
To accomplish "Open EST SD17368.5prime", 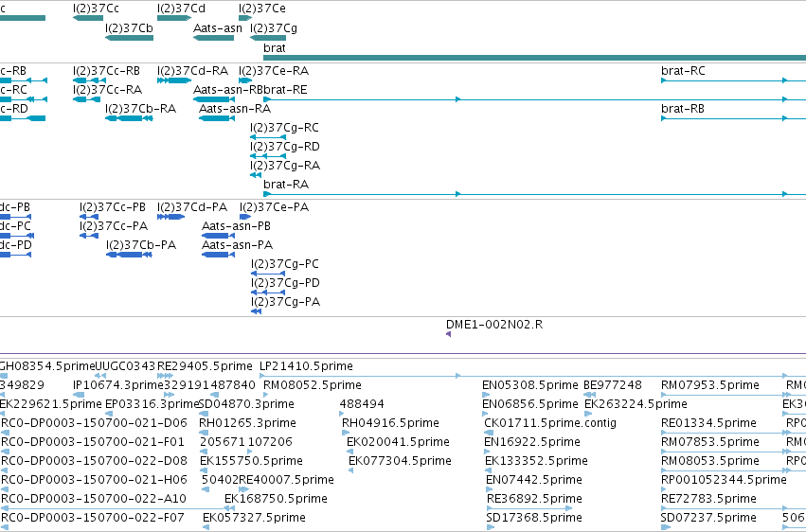I will (534, 518).
